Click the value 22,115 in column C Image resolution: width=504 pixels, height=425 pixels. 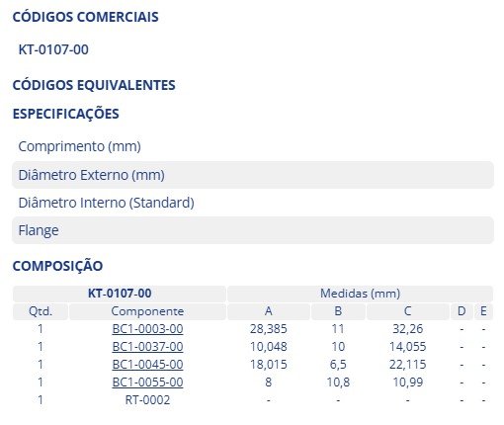(x=408, y=365)
